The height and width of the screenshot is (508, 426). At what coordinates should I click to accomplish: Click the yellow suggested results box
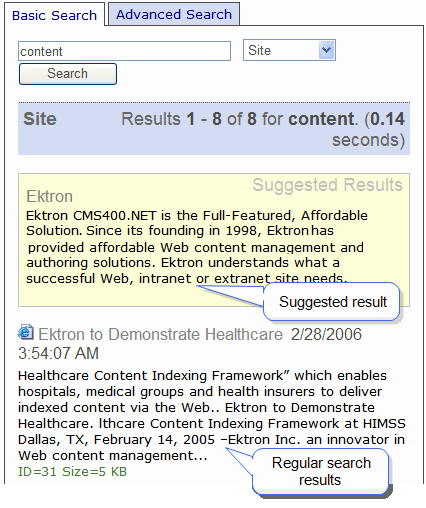(214, 240)
